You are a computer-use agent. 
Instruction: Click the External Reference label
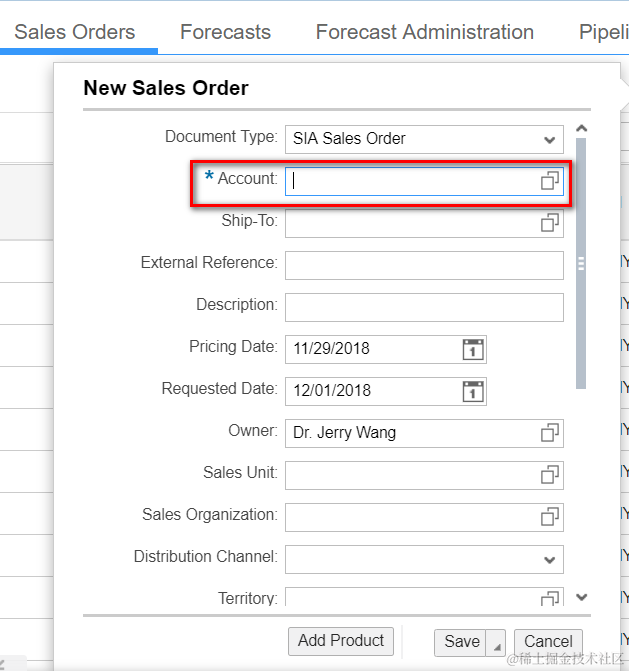[209, 262]
